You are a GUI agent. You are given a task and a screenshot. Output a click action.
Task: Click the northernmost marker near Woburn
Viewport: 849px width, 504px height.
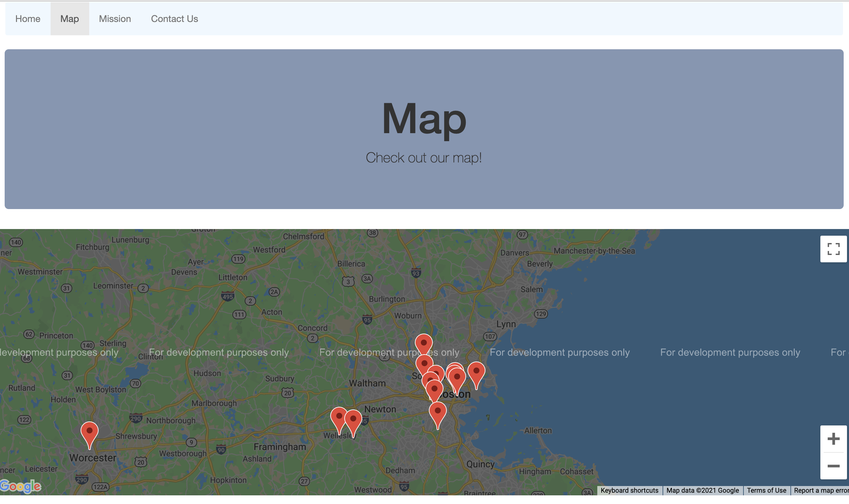424,343
